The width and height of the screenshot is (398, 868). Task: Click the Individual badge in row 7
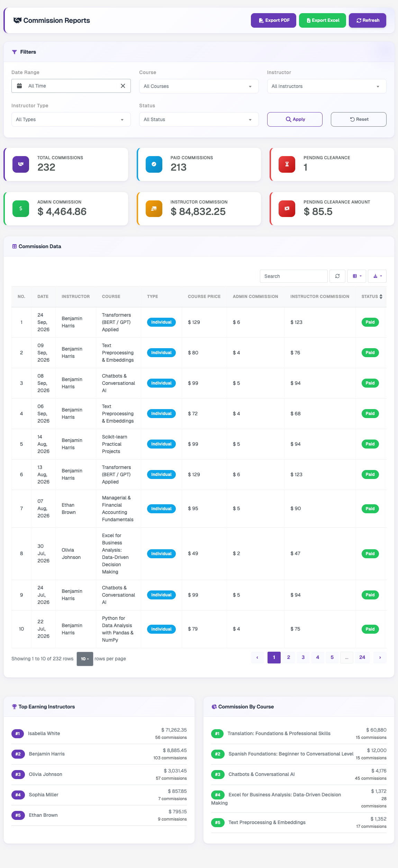(161, 509)
